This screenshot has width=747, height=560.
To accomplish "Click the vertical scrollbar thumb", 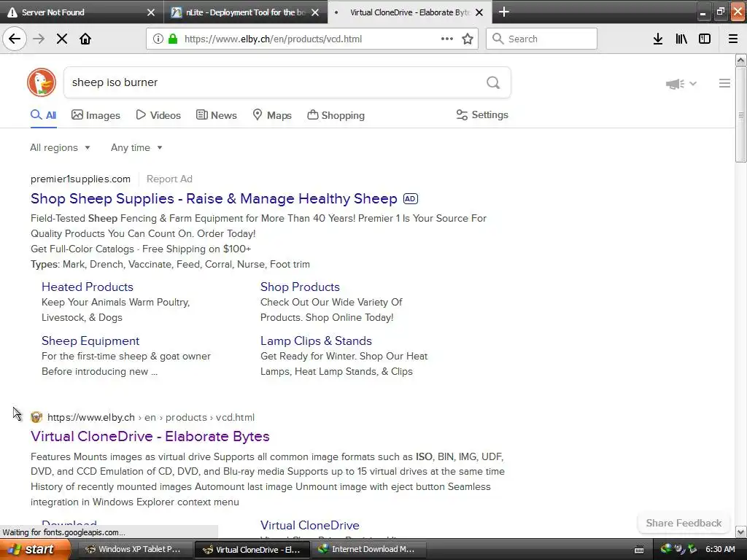I will click(x=741, y=114).
